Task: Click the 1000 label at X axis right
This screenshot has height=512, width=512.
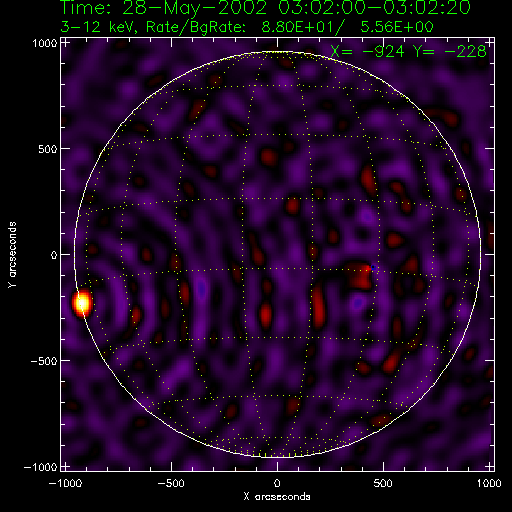Action: coord(489,483)
